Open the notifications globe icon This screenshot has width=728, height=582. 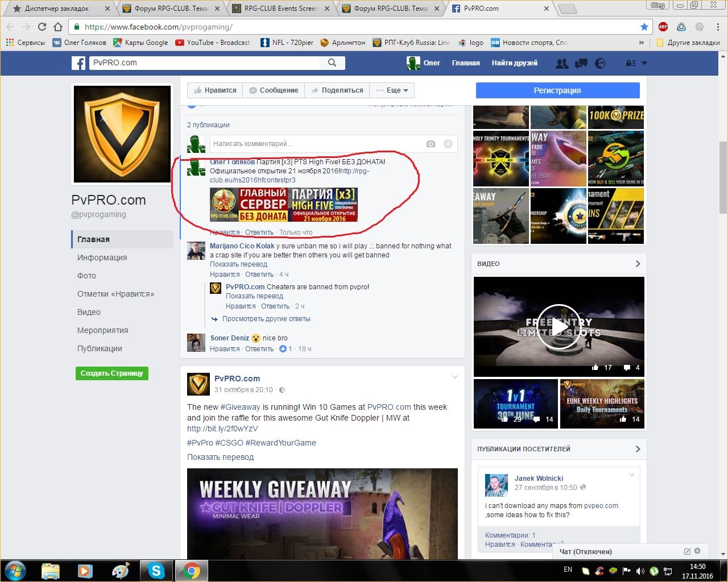click(x=600, y=63)
